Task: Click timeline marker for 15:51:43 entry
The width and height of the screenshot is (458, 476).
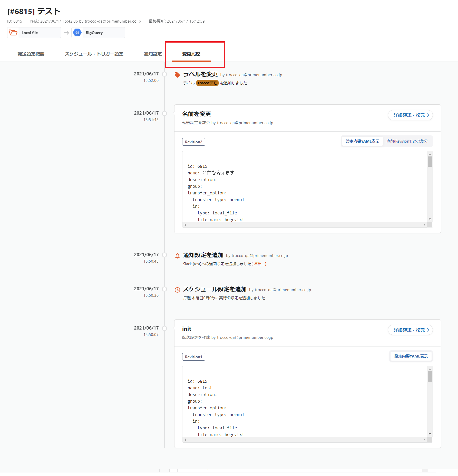Action: tap(164, 113)
